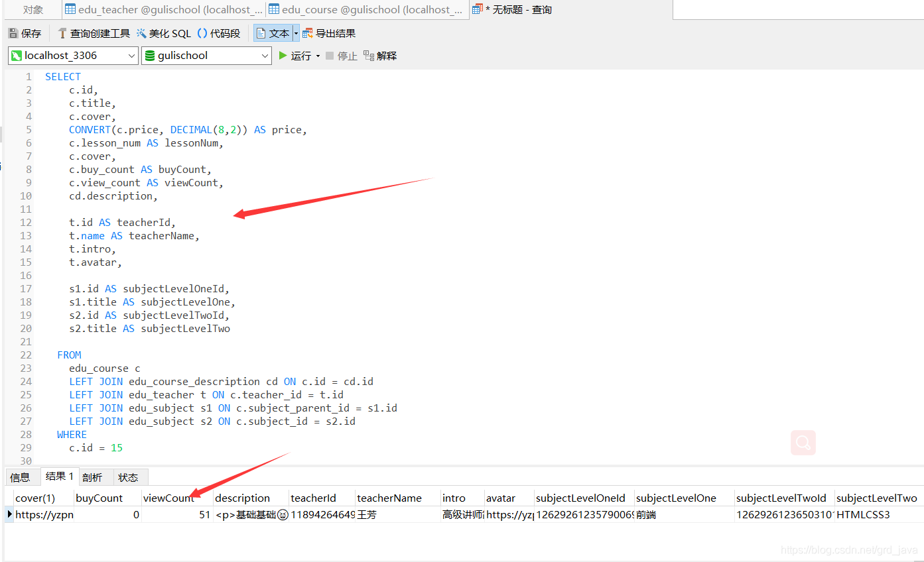
Task: Expand the arrow beside 文本
Action: pyautogui.click(x=296, y=33)
